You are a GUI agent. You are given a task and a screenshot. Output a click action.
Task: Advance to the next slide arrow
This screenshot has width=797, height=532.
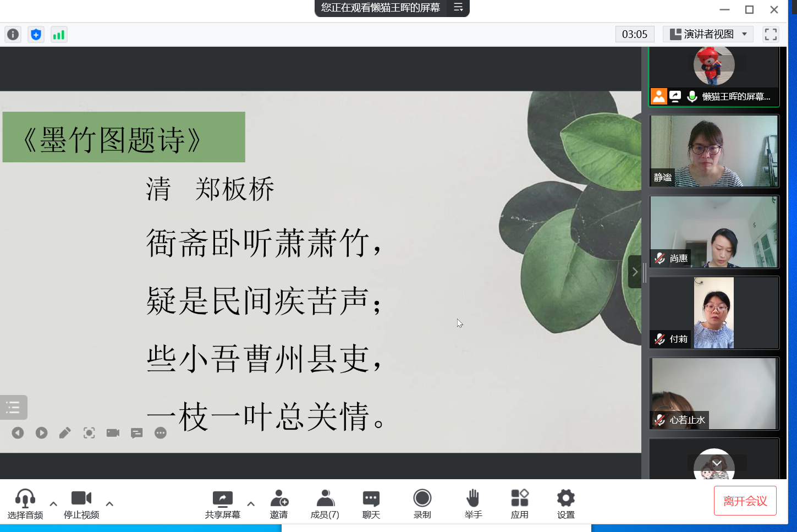(41, 433)
